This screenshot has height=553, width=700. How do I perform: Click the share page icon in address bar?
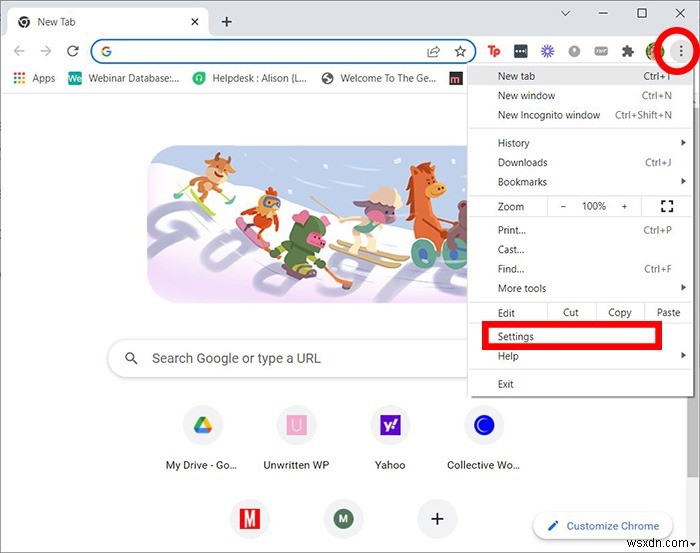point(433,51)
